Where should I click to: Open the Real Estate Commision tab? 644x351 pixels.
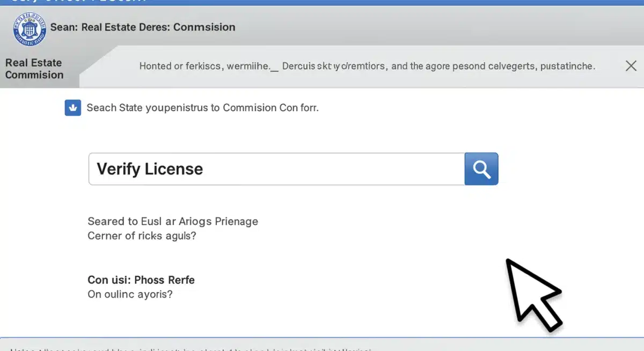tap(34, 69)
